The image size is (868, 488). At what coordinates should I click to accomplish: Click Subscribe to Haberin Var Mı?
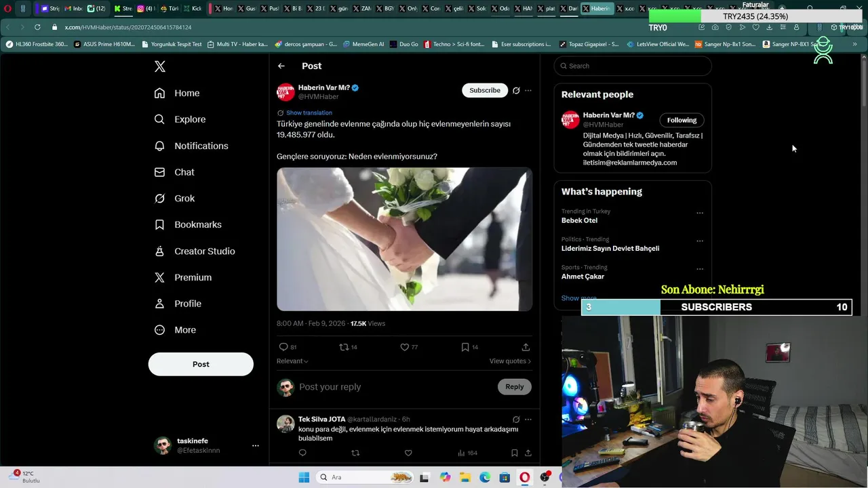(x=485, y=90)
